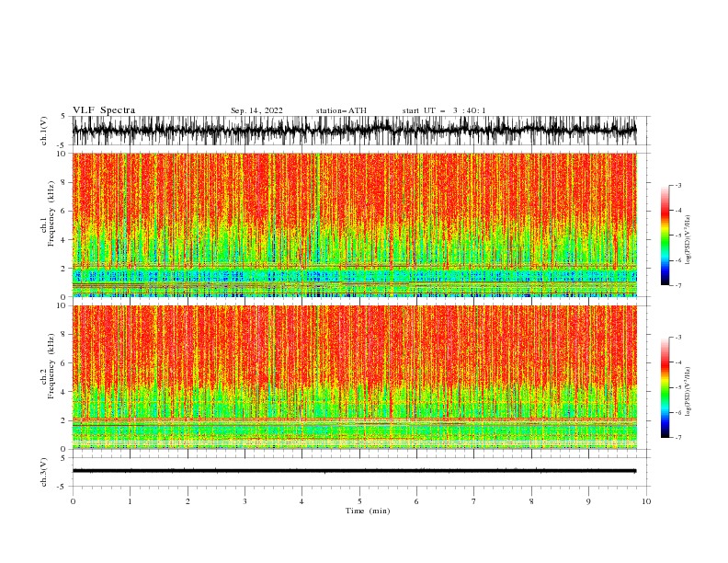Image resolution: width=728 pixels, height=563 pixels.
Task: Click the ch.2 'Frequency (kHz)' axis label
Action: (51, 366)
